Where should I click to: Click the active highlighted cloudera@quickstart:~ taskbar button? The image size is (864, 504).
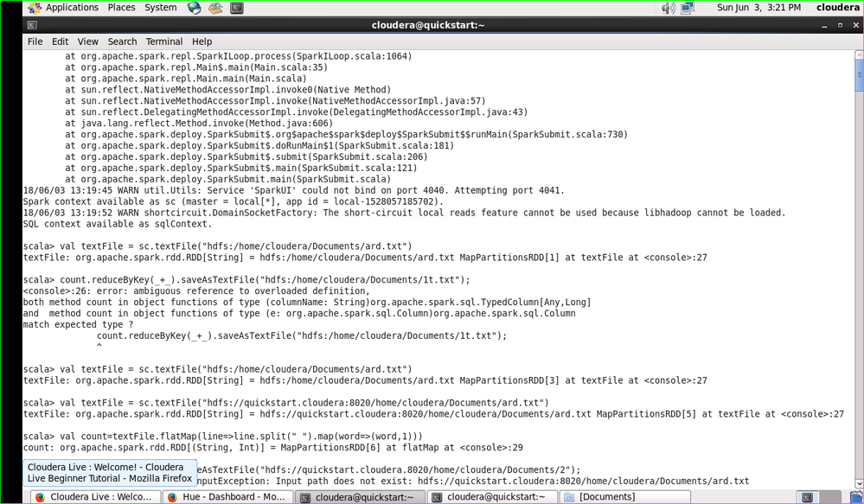point(359,497)
